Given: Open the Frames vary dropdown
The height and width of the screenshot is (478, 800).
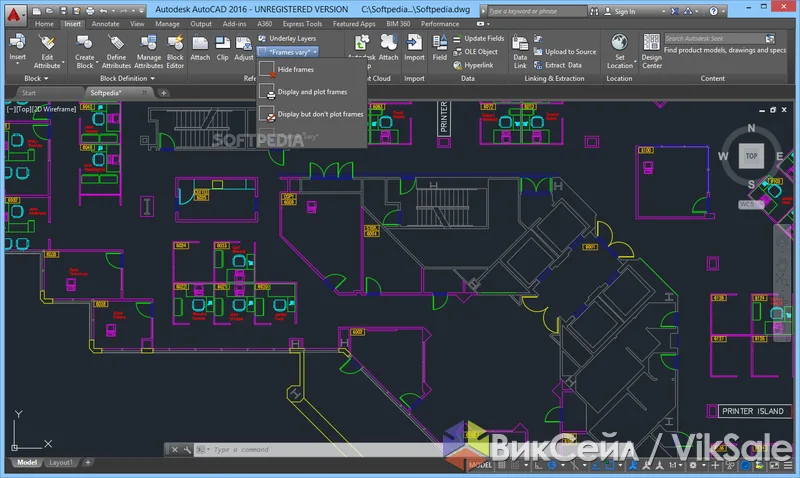Looking at the screenshot, I should 288,52.
